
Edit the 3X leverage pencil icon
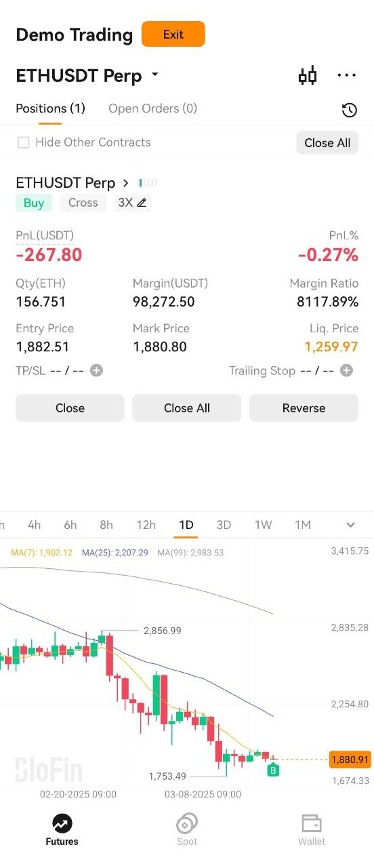[142, 203]
